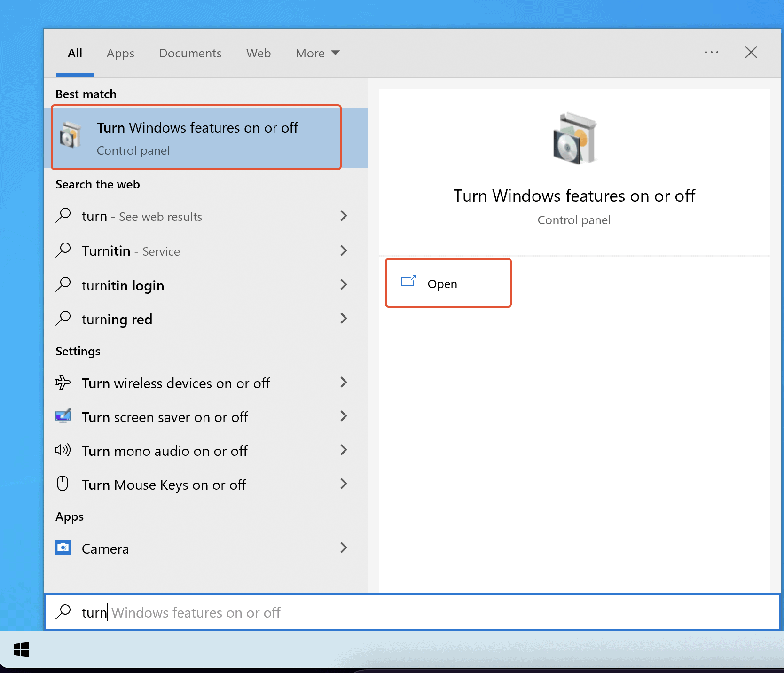The image size is (784, 673).
Task: Open the three-dots options menu
Action: coord(712,52)
